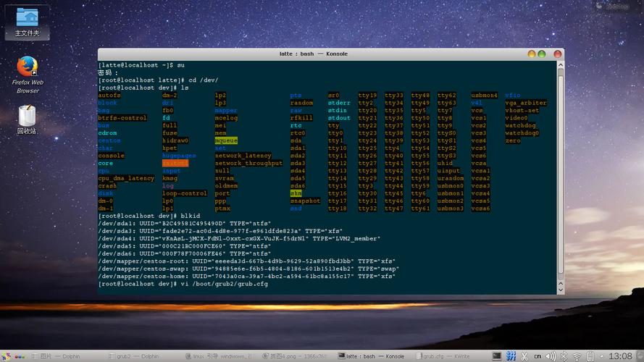Click 'snapshot' in the ls output

[305, 201]
